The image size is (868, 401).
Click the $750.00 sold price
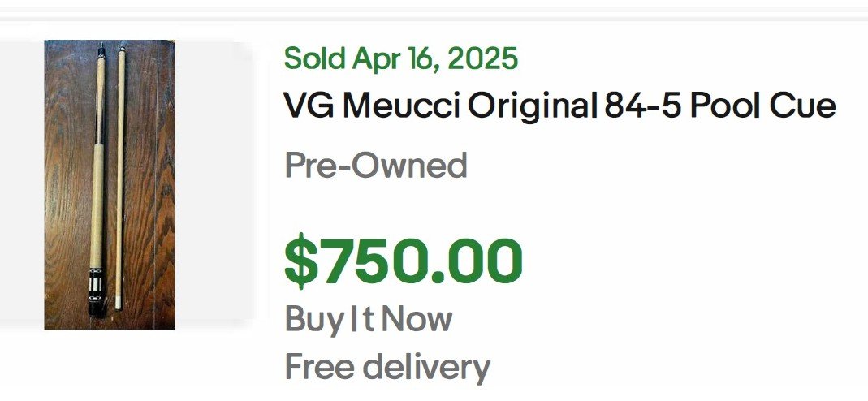[x=403, y=260]
